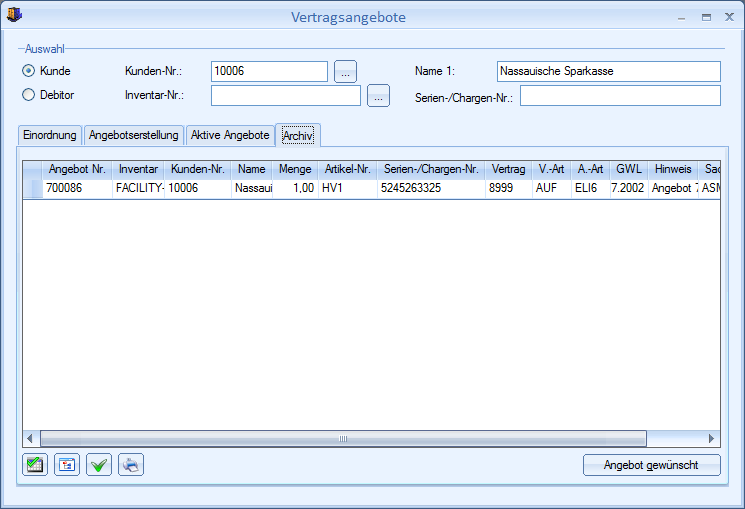Select the Debitor radio button
This screenshot has height=509, width=745.
click(x=29, y=95)
